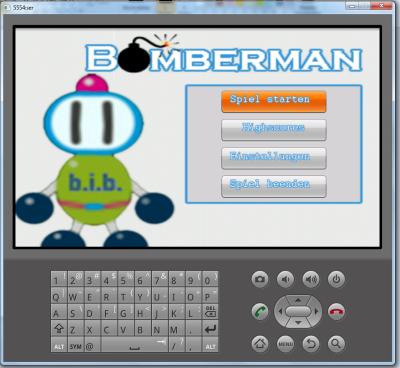Image resolution: width=400 pixels, height=368 pixels.
Task: Click the 1 key
Action: 59,279
